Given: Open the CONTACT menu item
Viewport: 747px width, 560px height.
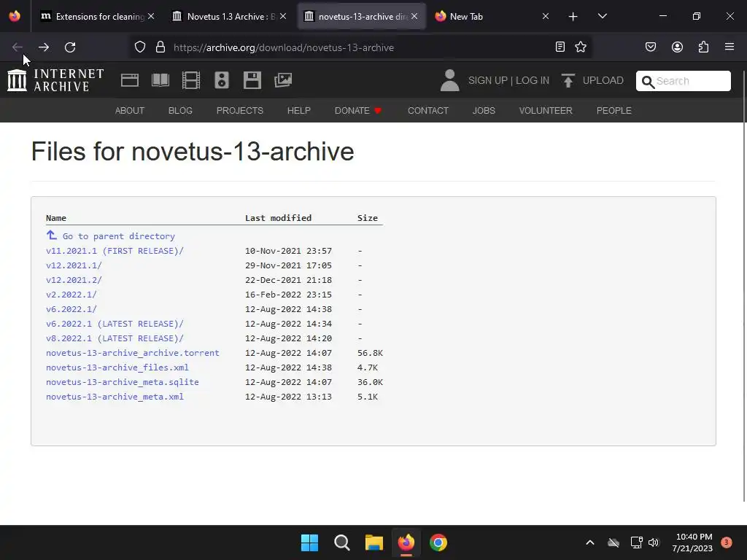Looking at the screenshot, I should point(427,111).
